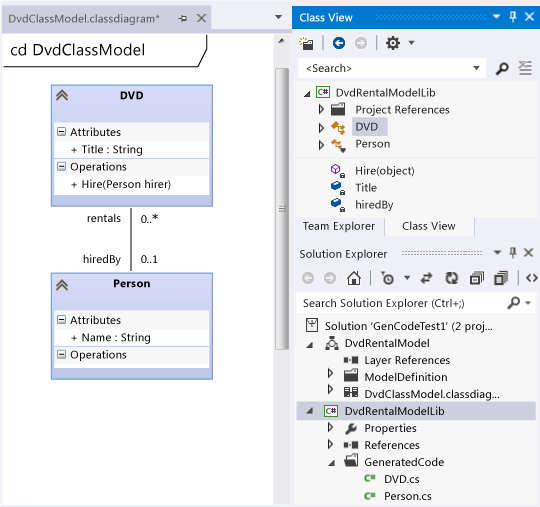Open the Person.cs file
The image size is (540, 507).
[x=408, y=496]
